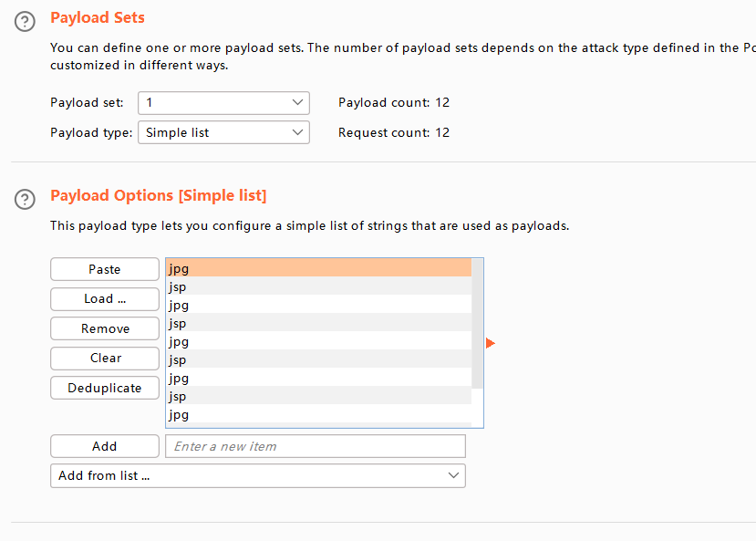Click the Payload Options help icon
This screenshot has height=541, width=756.
pos(26,198)
